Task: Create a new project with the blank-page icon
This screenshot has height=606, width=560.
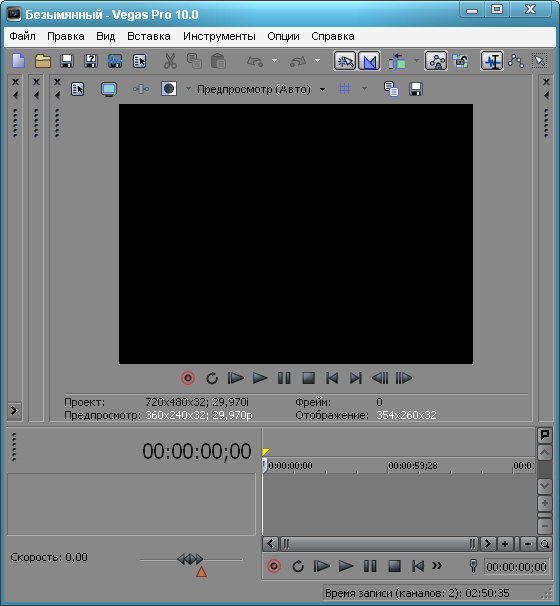Action: [19, 61]
